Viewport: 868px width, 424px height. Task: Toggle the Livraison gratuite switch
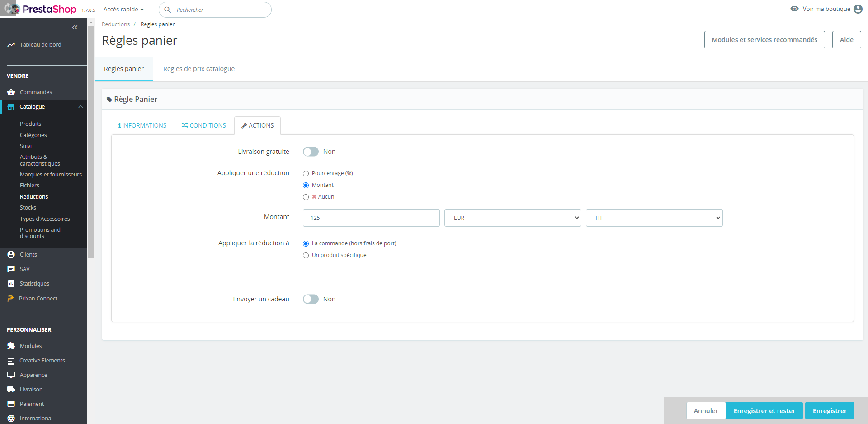311,152
